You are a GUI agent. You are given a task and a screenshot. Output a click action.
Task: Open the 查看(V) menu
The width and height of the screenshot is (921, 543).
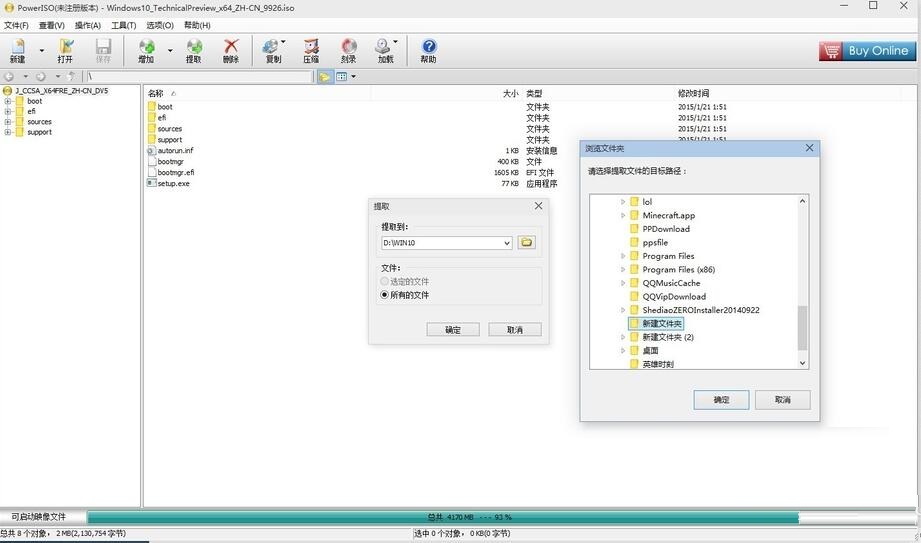[x=52, y=25]
